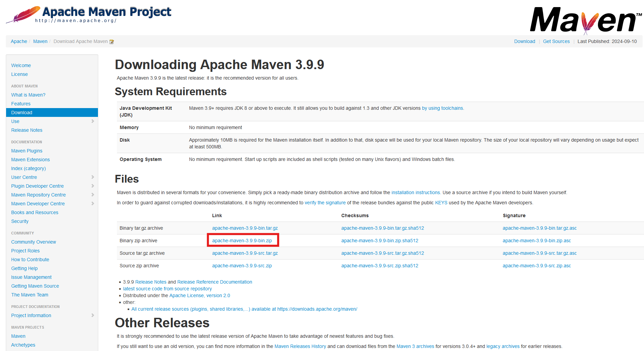Open the Apache License, version 2.0 link
The width and height of the screenshot is (644, 351).
pos(200,295)
